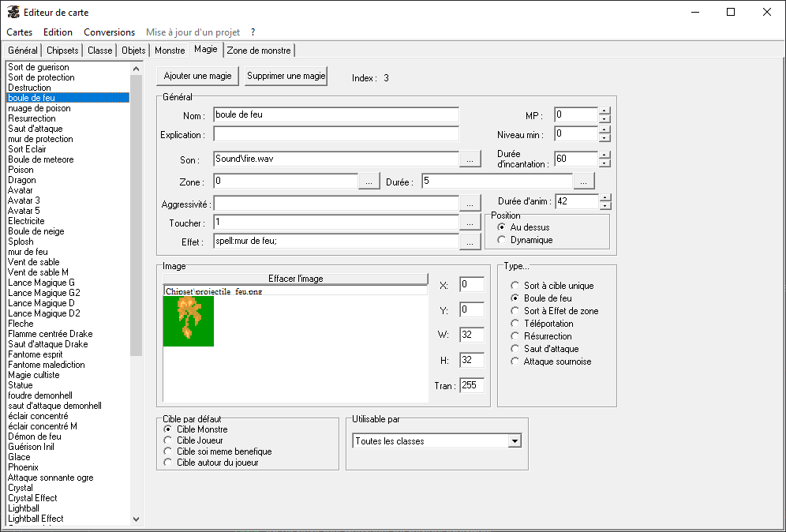Decrease Durée d'anim value with down arrow

pyautogui.click(x=604, y=206)
